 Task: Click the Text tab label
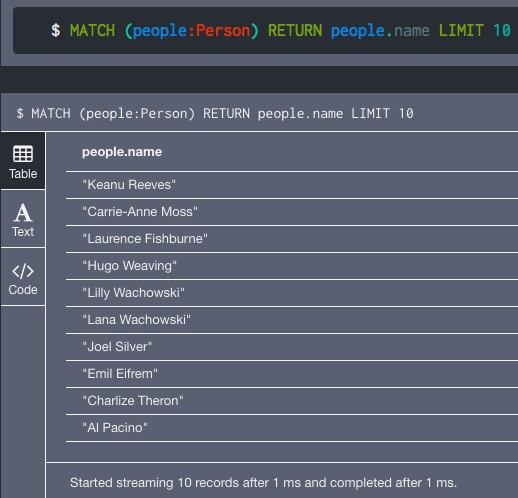click(23, 232)
